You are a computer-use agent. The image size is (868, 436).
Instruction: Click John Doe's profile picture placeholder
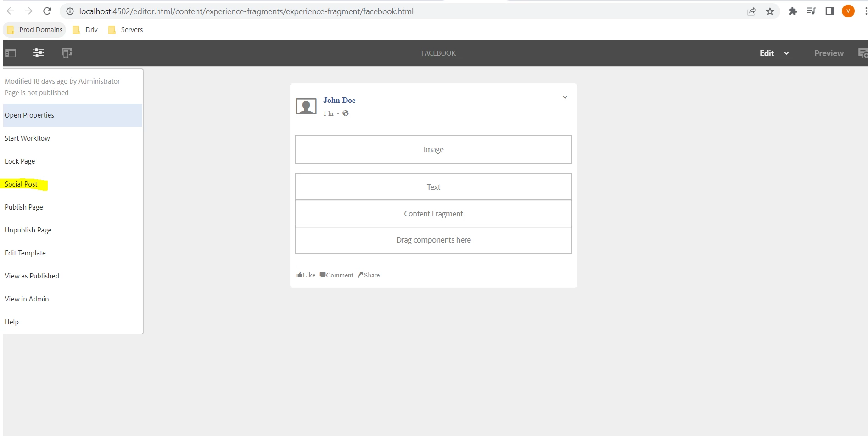point(306,107)
